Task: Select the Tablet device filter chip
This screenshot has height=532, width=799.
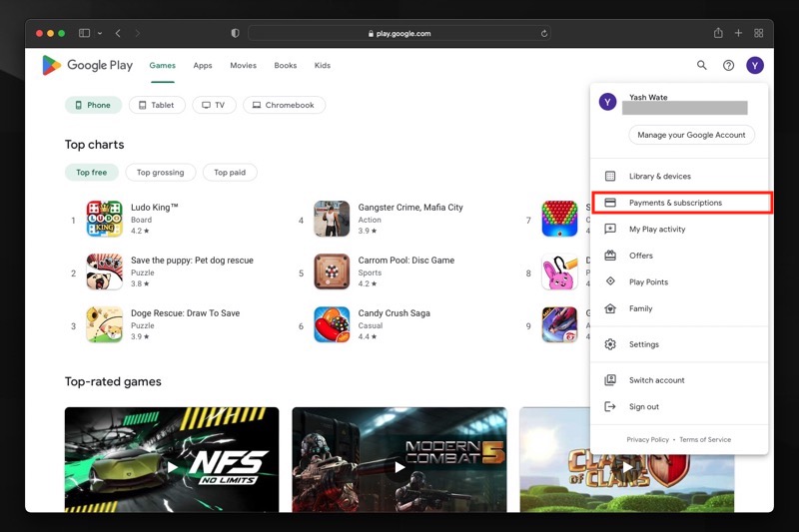Action: [157, 105]
